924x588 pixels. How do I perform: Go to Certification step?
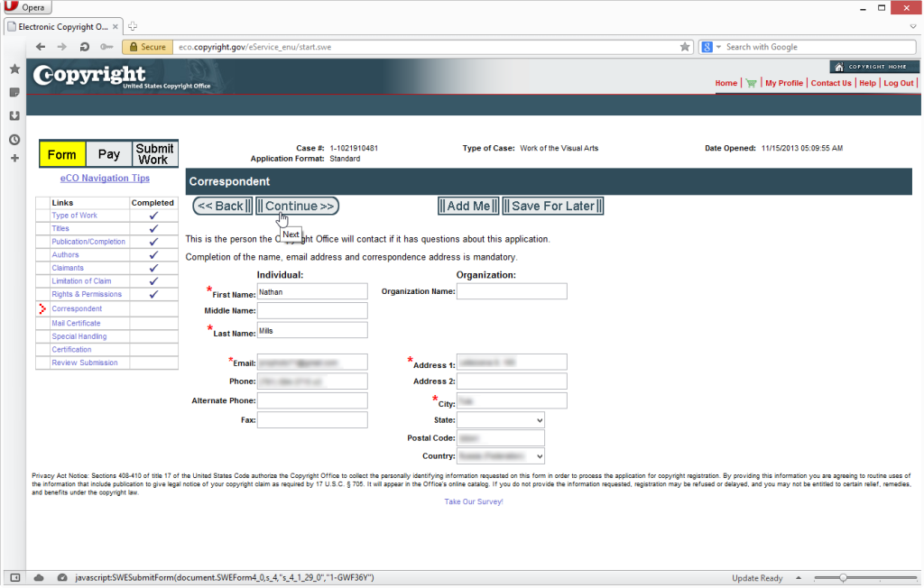click(71, 349)
